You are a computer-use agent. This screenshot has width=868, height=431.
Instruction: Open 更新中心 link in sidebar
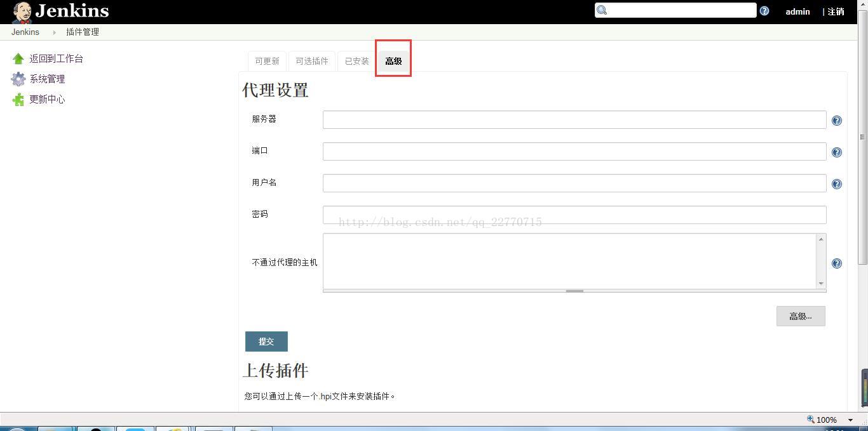coord(47,99)
